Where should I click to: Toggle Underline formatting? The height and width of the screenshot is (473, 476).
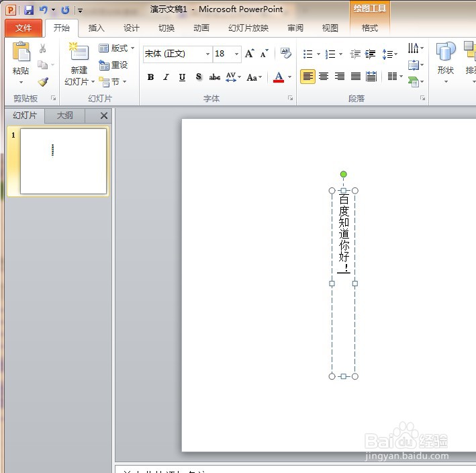tap(182, 77)
